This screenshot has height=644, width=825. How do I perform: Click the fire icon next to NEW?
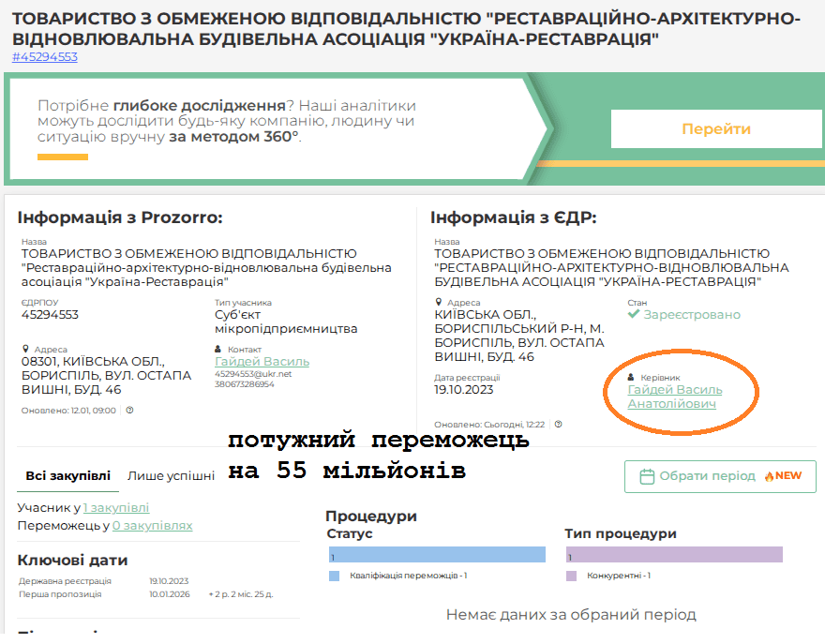(770, 476)
